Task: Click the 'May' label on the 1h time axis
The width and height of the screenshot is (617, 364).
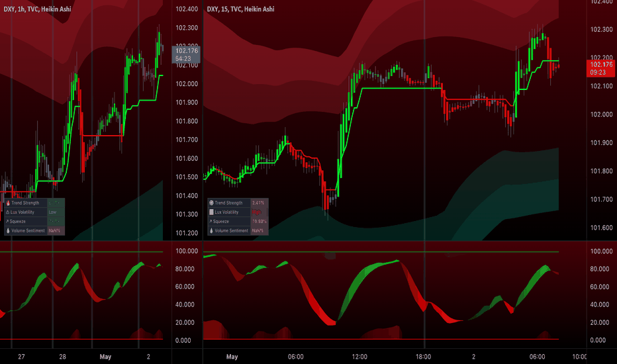Action: (105, 357)
